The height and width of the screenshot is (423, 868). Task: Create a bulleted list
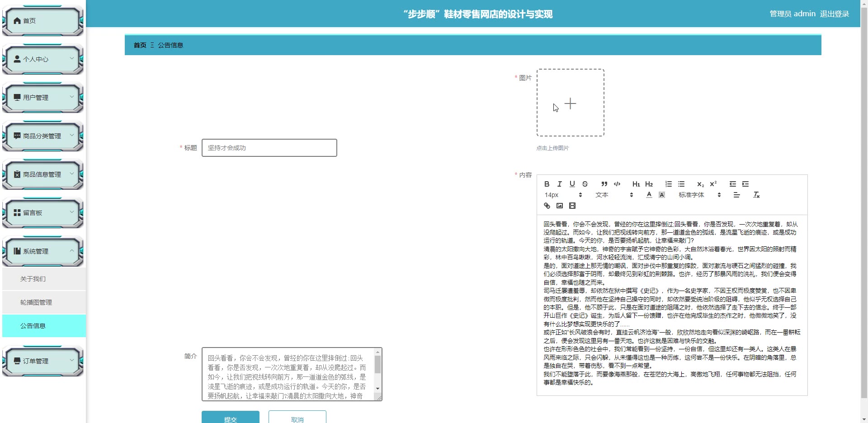pyautogui.click(x=681, y=184)
